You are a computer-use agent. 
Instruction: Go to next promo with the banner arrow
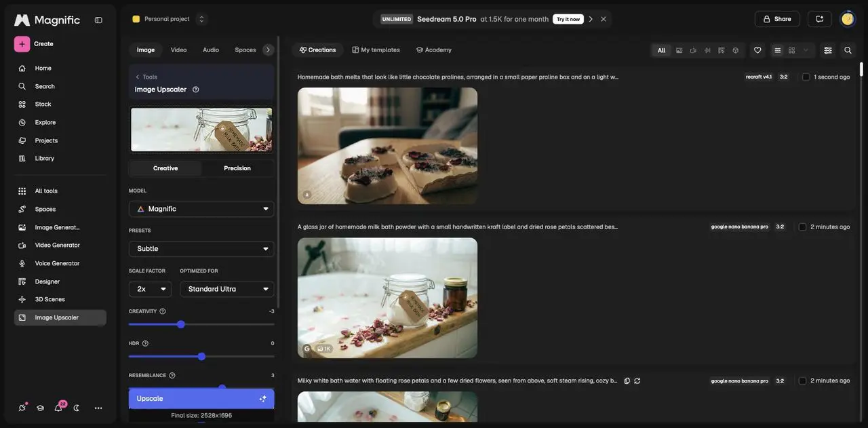591,19
